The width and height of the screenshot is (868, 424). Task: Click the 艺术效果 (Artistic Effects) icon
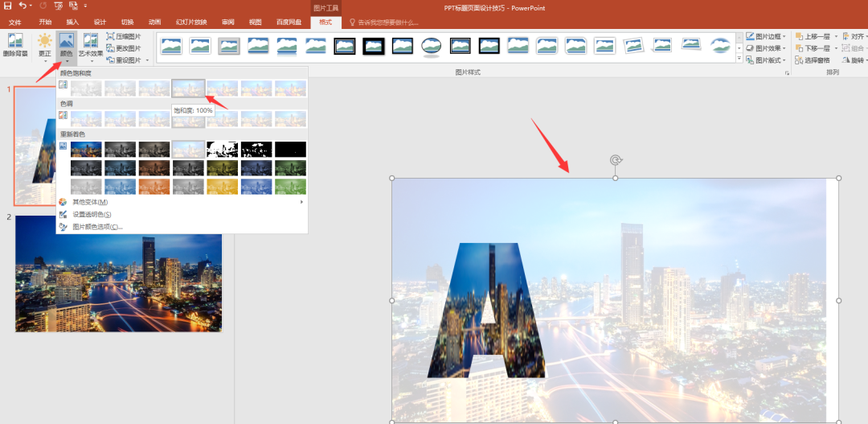(x=91, y=45)
